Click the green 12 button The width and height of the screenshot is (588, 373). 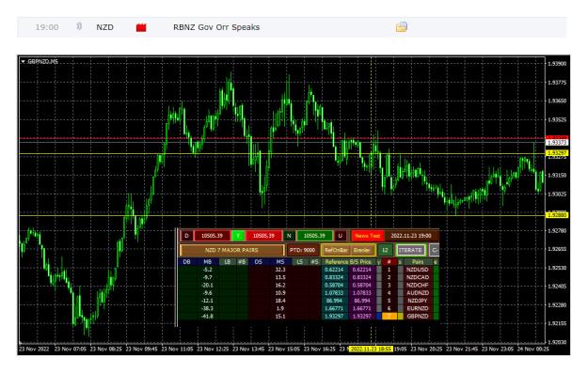point(386,250)
